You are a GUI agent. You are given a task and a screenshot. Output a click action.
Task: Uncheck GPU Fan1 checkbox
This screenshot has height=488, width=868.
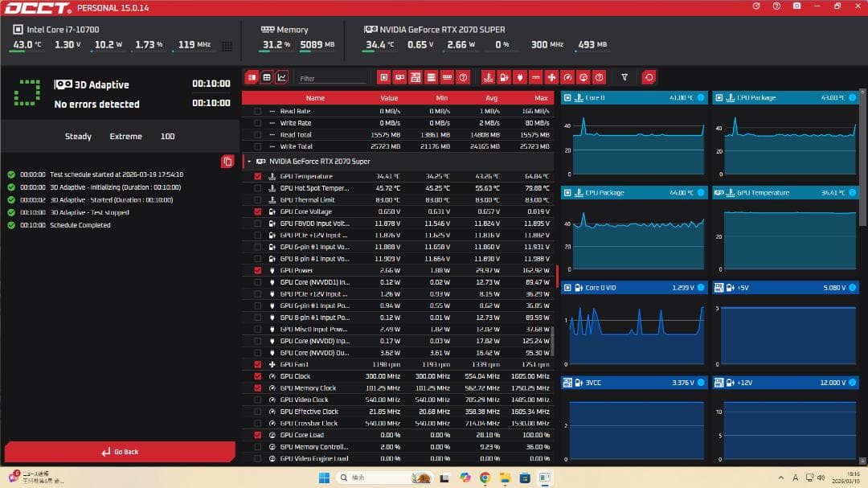[x=257, y=364]
